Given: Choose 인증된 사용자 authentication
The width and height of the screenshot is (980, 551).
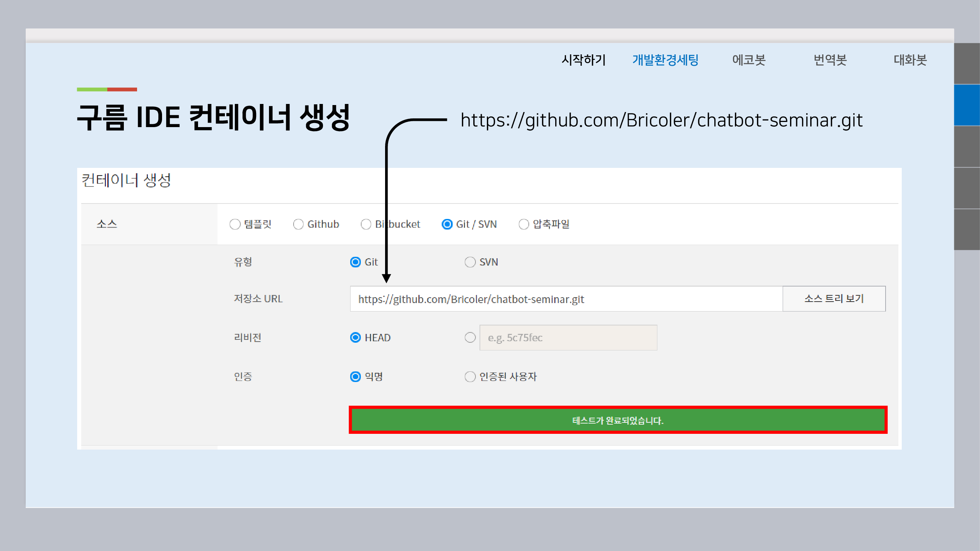Looking at the screenshot, I should (470, 377).
